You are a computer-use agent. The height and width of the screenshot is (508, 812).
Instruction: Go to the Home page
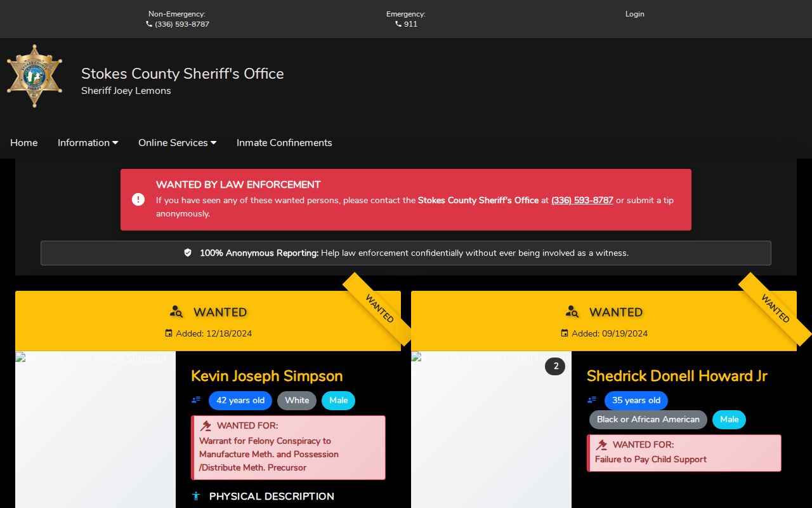pos(24,142)
